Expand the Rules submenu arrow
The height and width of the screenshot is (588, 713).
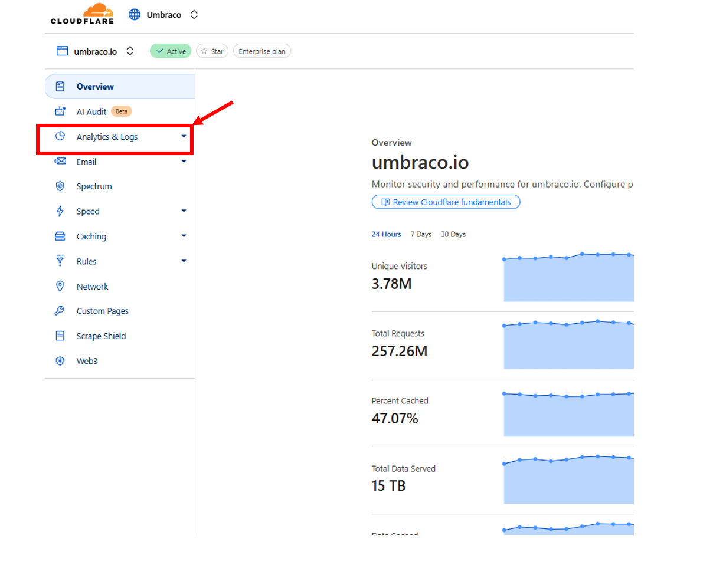(x=184, y=261)
